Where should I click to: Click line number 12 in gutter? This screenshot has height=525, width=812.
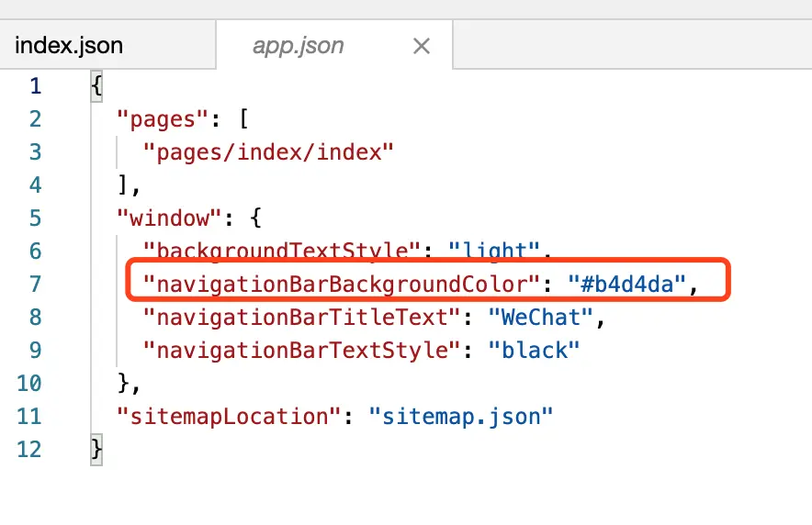pos(29,449)
